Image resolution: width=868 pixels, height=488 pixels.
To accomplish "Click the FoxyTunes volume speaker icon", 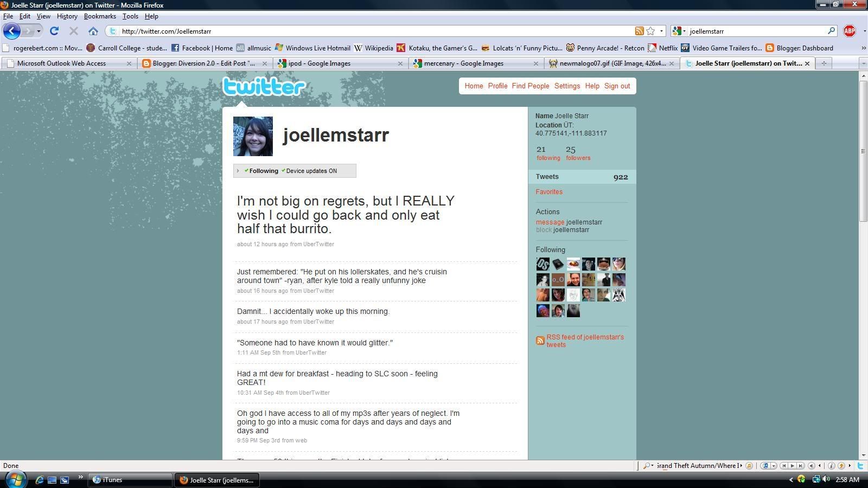I will click(812, 466).
